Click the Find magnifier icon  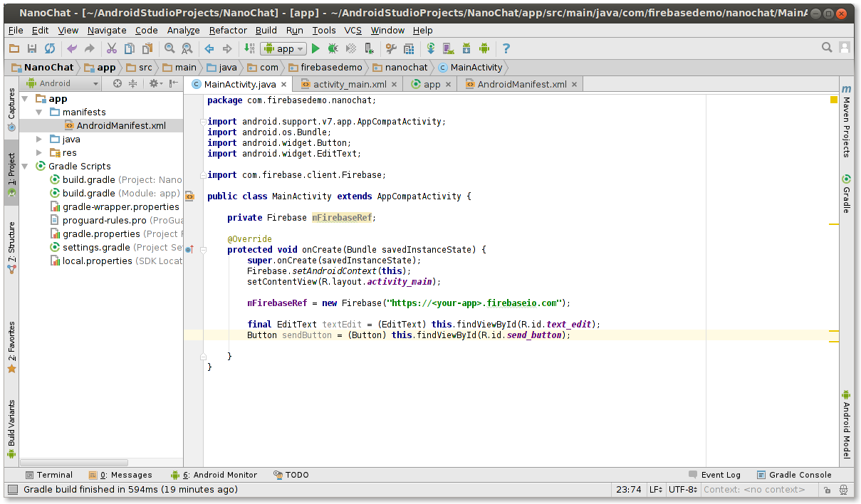click(169, 48)
